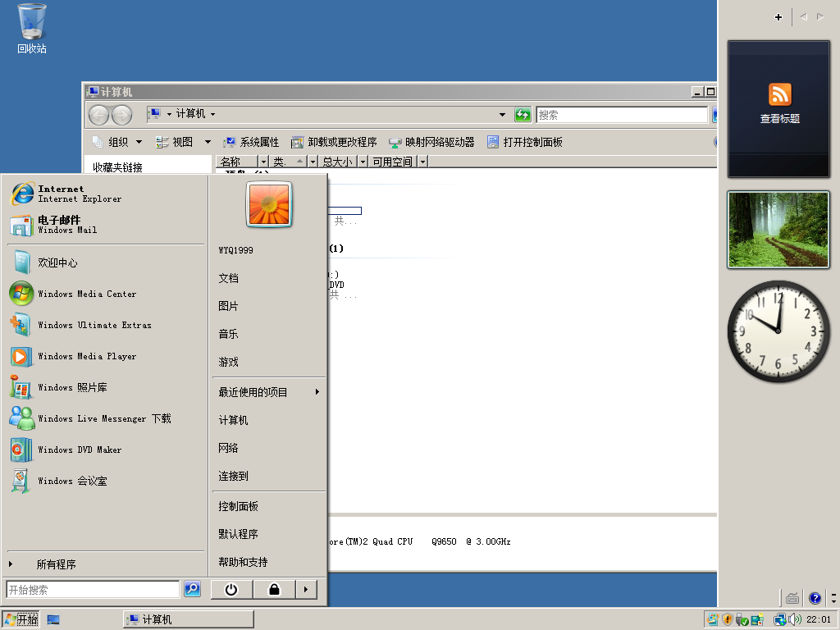Open 游戏 from the Start menu

pyautogui.click(x=269, y=362)
